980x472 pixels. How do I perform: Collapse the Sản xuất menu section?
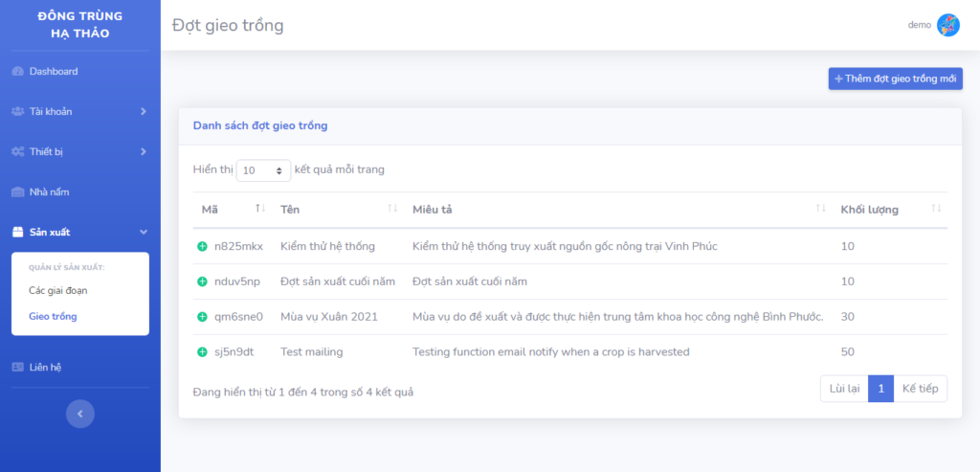click(143, 232)
